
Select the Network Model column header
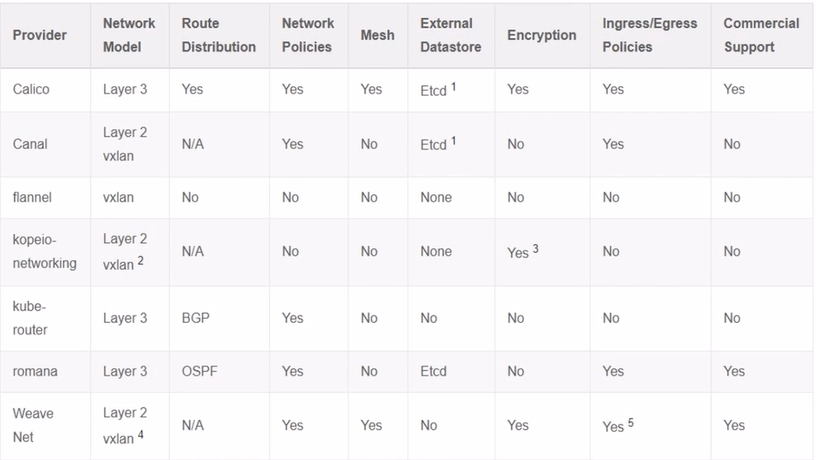pyautogui.click(x=129, y=35)
